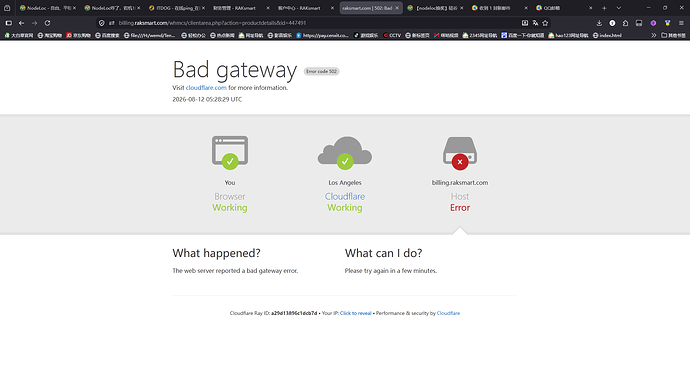The height and width of the screenshot is (370, 690).
Task: Click the reader sidebar panel icon in the toolbar
Action: (x=639, y=23)
